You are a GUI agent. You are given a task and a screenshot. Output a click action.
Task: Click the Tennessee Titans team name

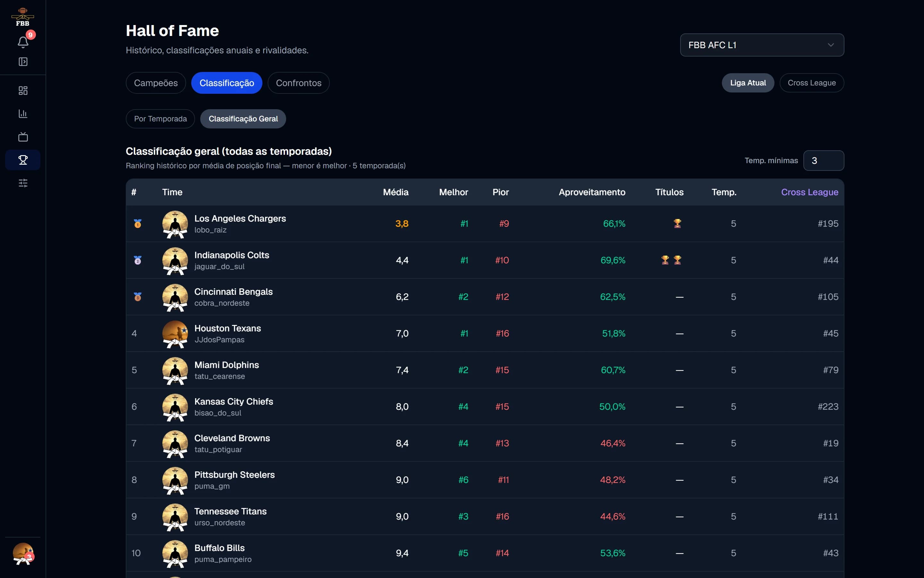[230, 512]
